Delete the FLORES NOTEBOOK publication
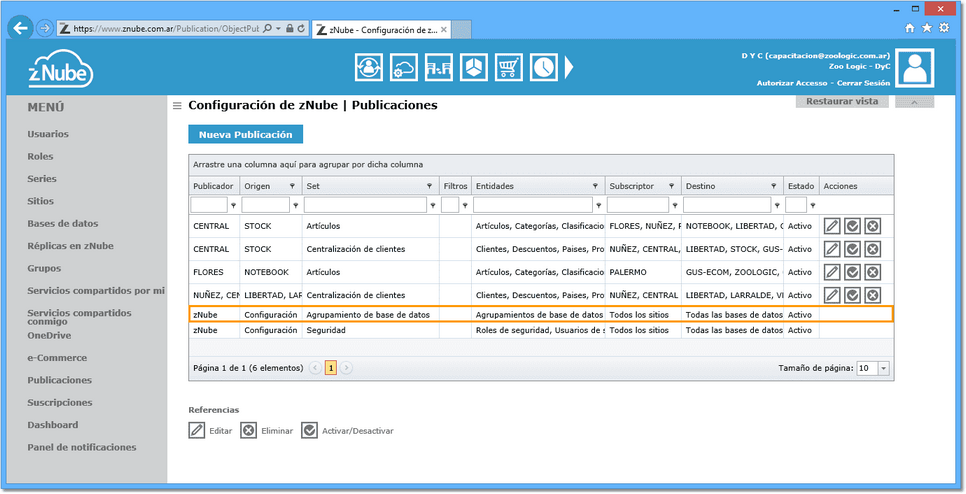 click(x=872, y=272)
